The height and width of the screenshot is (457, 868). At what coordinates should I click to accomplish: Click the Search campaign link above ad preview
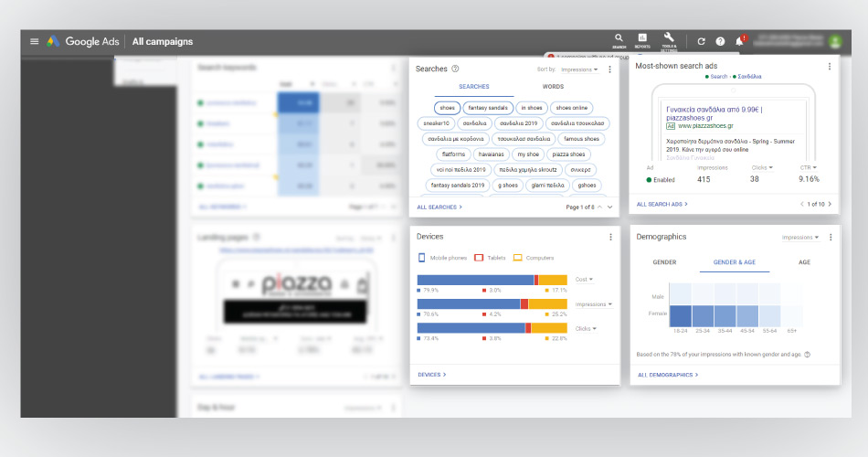pyautogui.click(x=717, y=77)
